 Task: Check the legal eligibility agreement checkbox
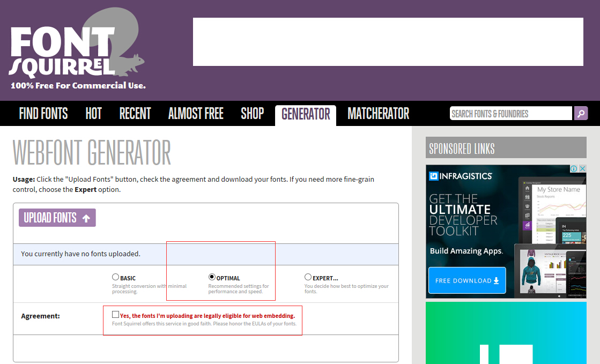pos(115,315)
